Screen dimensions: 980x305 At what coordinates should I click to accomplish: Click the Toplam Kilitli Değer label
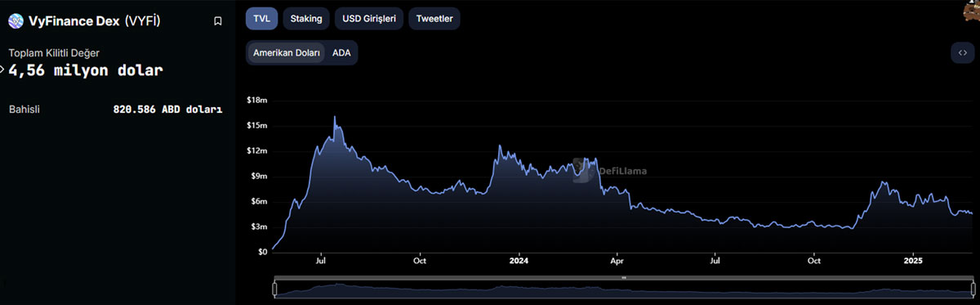(x=54, y=53)
